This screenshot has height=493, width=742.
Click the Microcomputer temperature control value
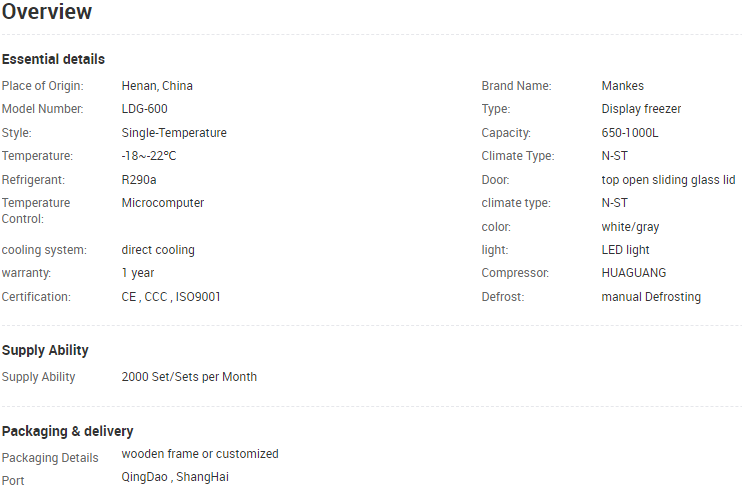coord(163,203)
